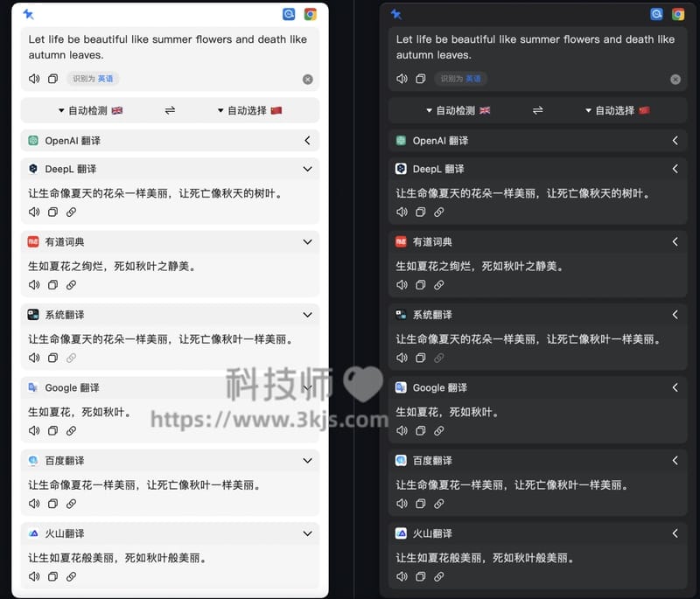
Task: Click the 识别为 英语 badge, dark window
Action: [461, 79]
